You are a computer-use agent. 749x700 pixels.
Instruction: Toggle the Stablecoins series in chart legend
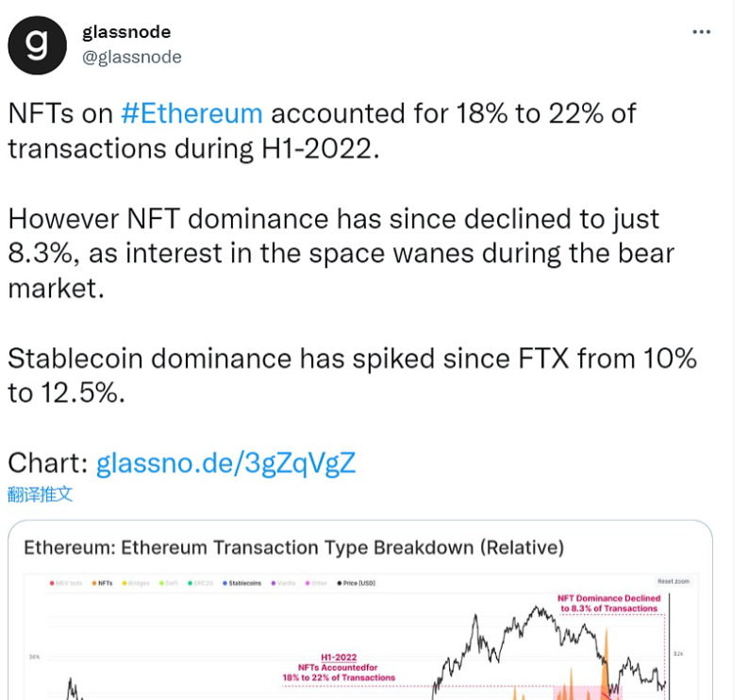tap(242, 583)
